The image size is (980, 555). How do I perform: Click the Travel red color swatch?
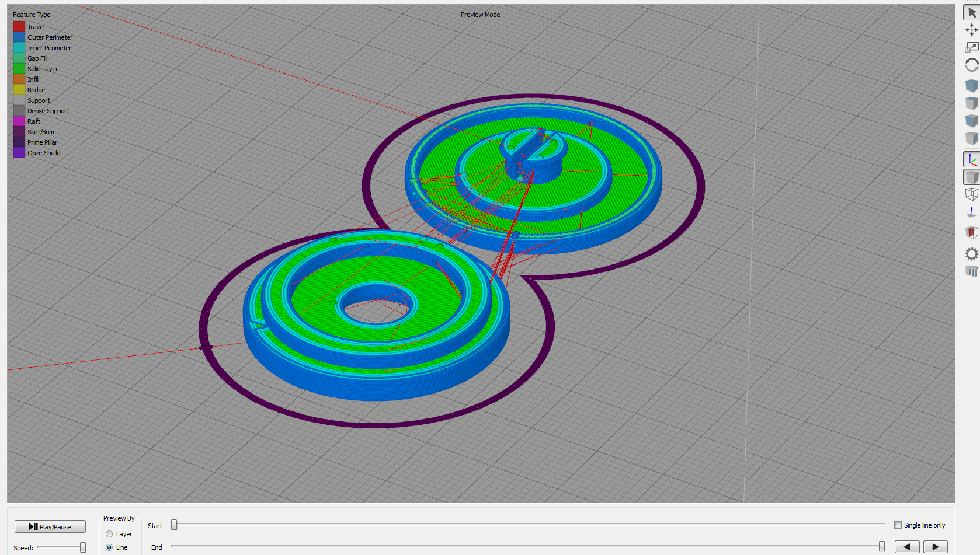point(19,26)
